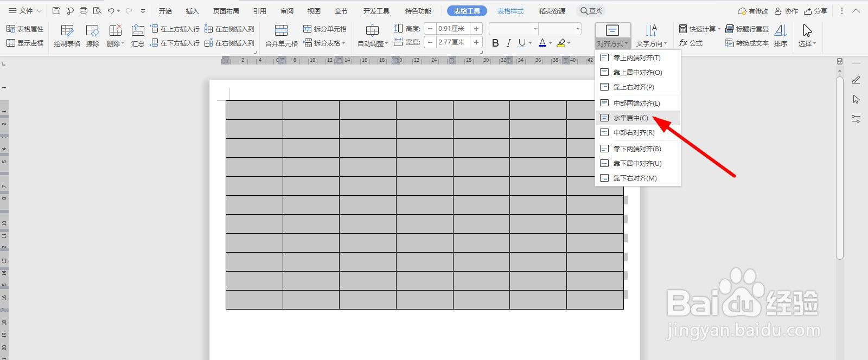Image resolution: width=868 pixels, height=360 pixels.
Task: Insert row above (在上方插入行)
Action: (x=175, y=29)
